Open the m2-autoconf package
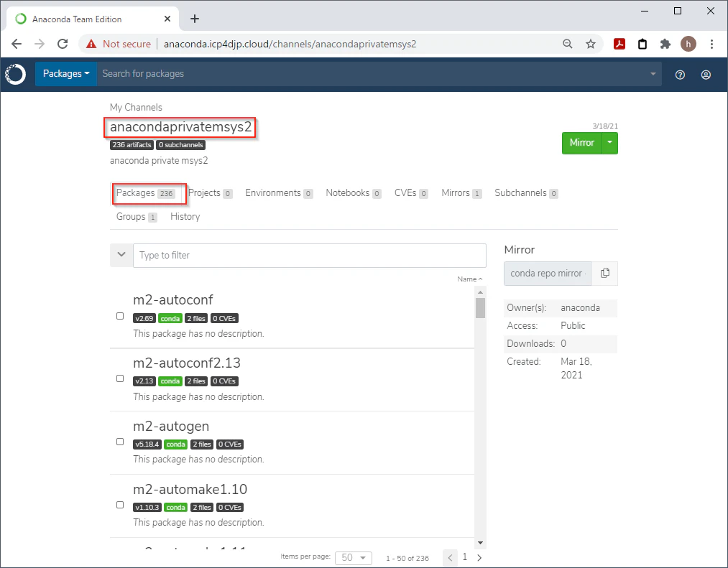The image size is (728, 568). pos(173,299)
